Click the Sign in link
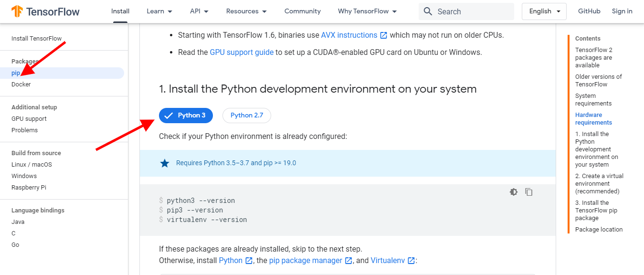 pos(622,11)
